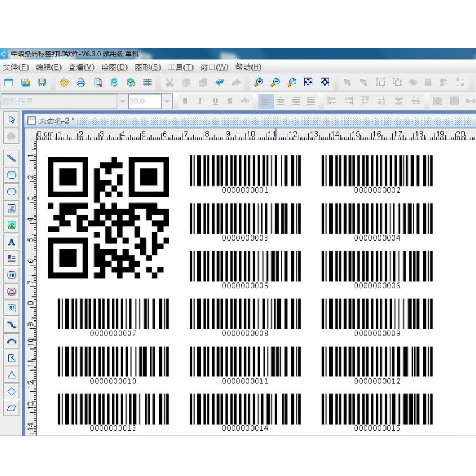Viewport: 476px width, 476px height.
Task: Click the font size 10.0 field
Action: pos(145,102)
